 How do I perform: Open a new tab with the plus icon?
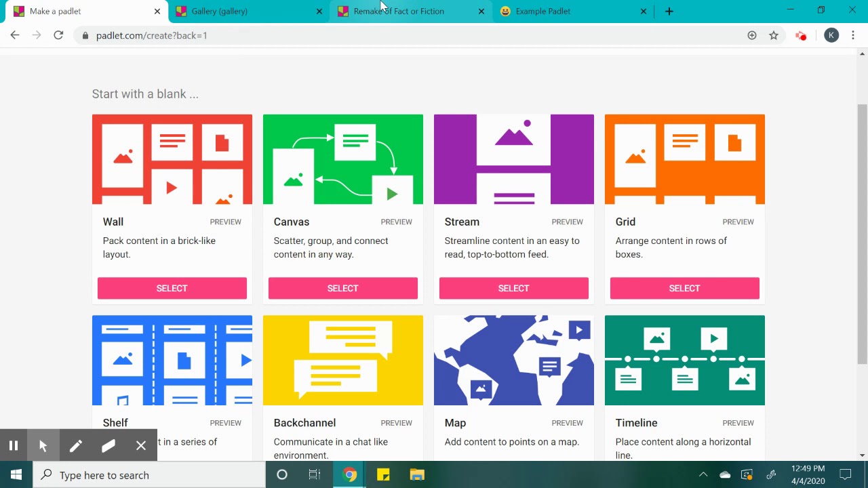coord(669,11)
